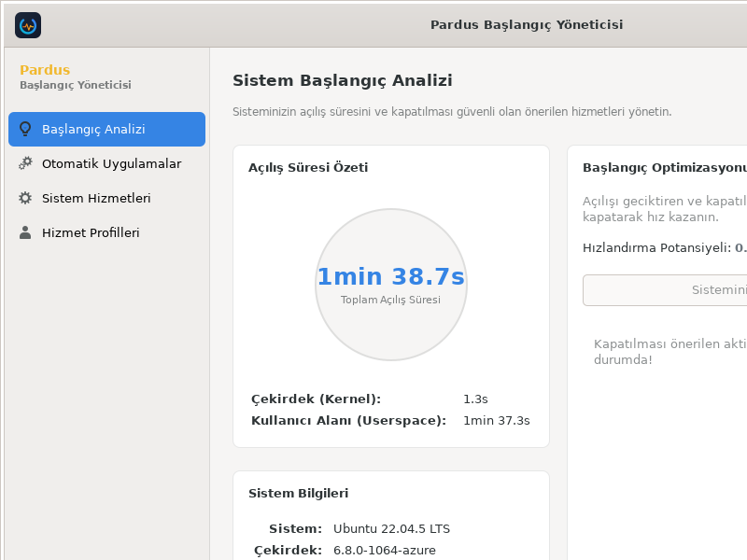Click the Pardus Başlangıç Yöneticisi app icon
Screen dimensions: 747x560
point(28,25)
